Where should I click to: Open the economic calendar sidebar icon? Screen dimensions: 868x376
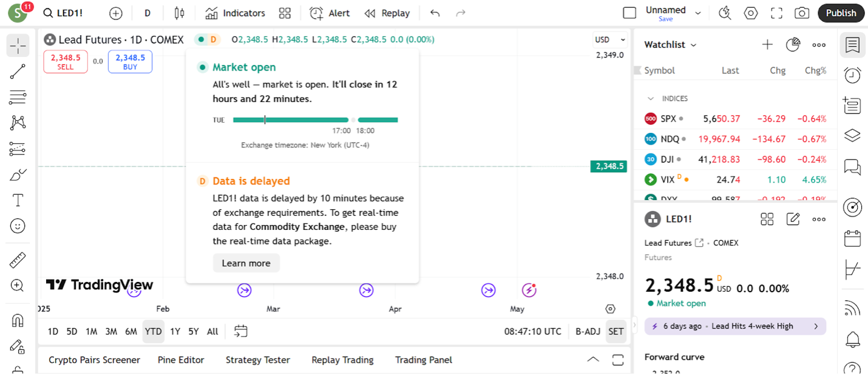pos(853,238)
